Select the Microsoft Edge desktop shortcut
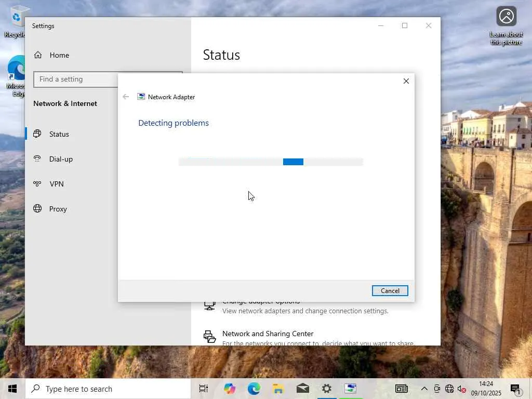 16,76
